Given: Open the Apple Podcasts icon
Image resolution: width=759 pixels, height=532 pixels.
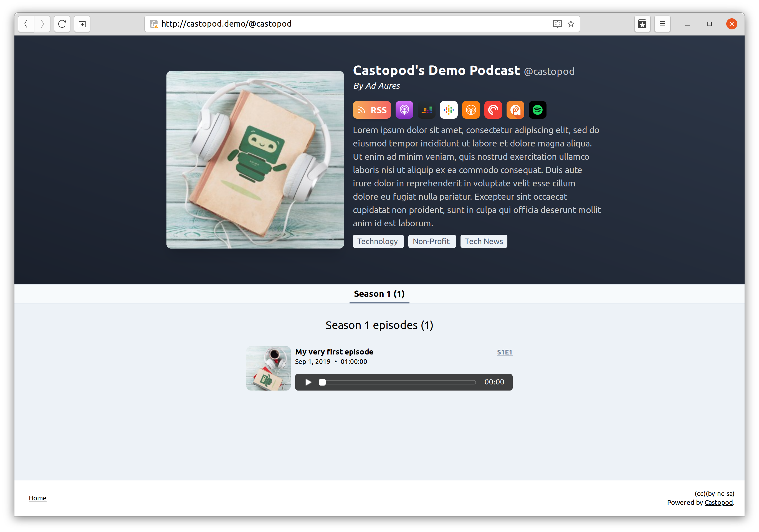Looking at the screenshot, I should point(404,110).
